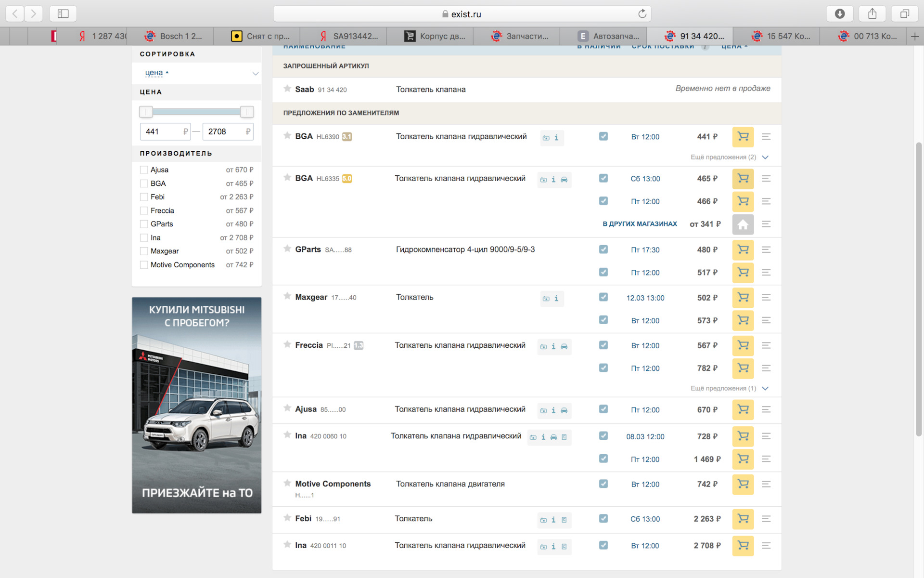Image resolution: width=924 pixels, height=578 pixels.
Task: Tick the BGA manufacturer checkbox
Action: pos(144,184)
